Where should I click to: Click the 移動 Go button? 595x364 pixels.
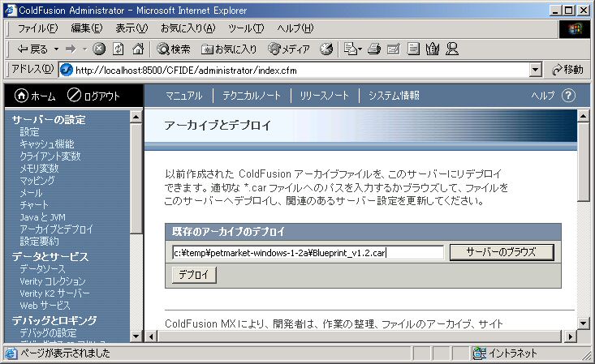coord(567,70)
